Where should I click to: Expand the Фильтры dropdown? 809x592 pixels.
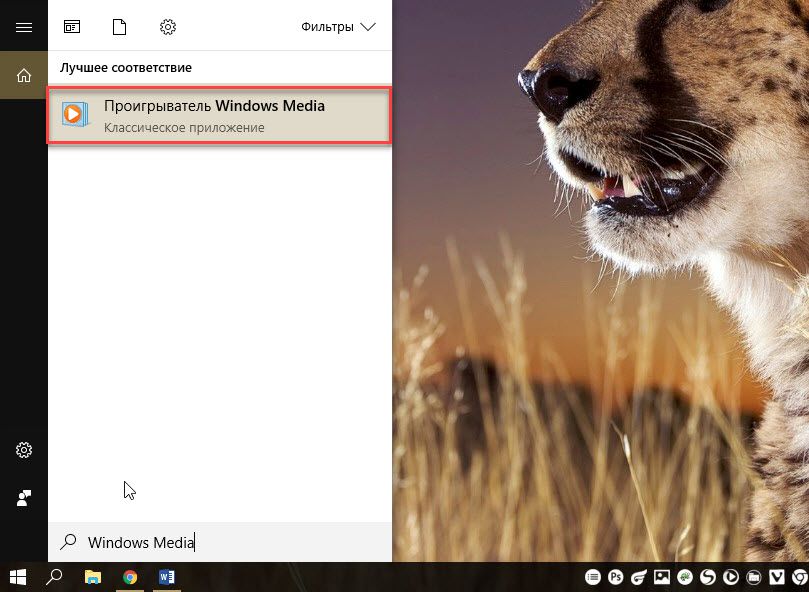338,27
